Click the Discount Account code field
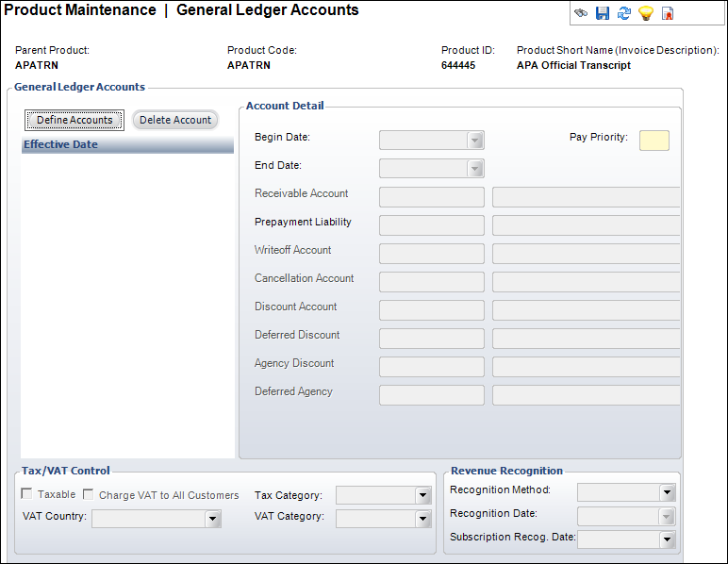The image size is (728, 564). [431, 310]
